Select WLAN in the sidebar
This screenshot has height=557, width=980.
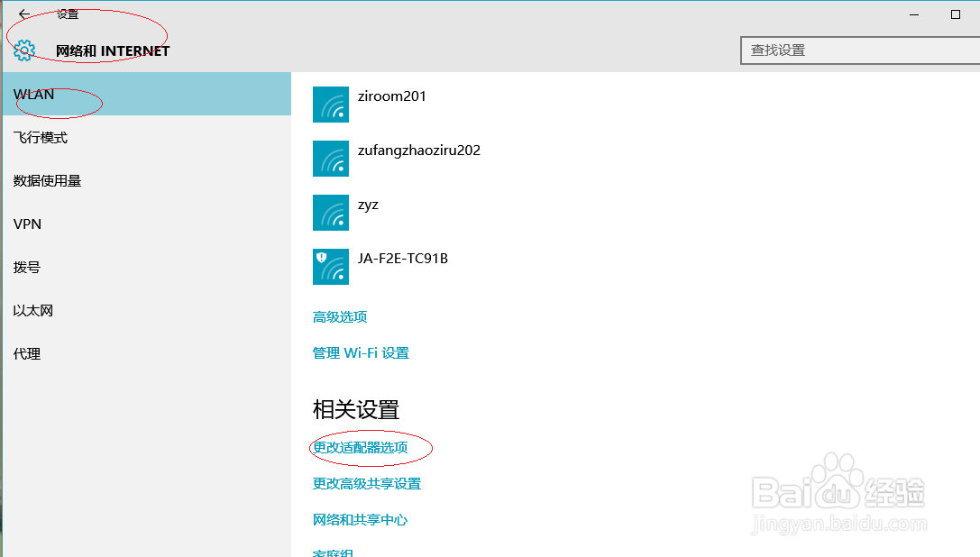click(33, 94)
